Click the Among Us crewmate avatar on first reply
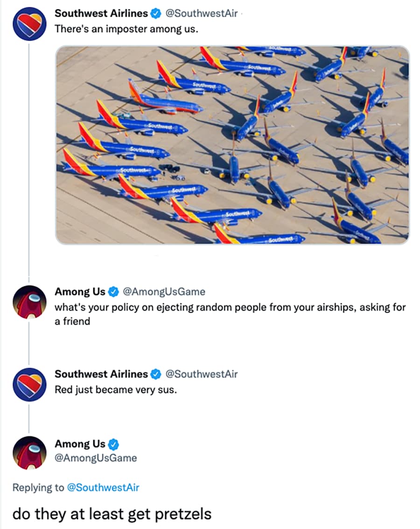The image size is (420, 529). click(29, 302)
